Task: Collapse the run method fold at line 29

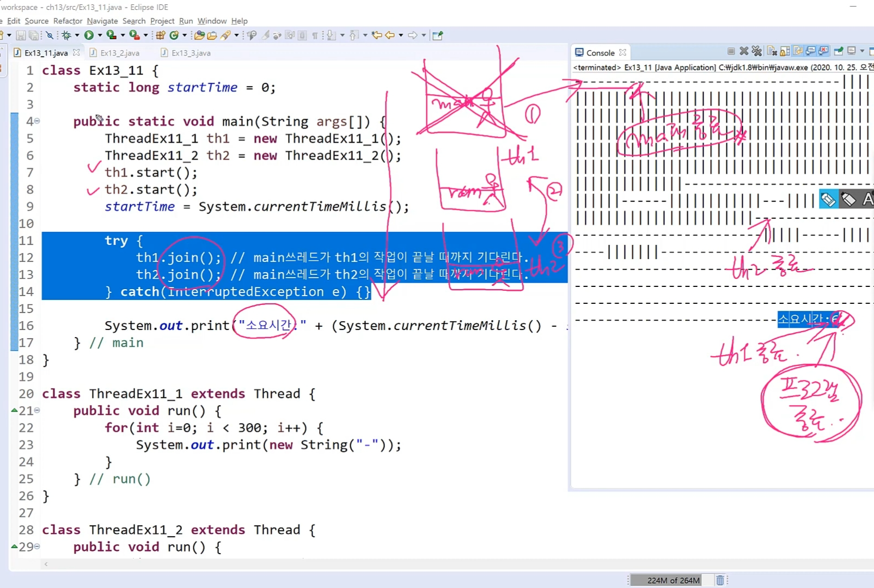Action: pos(37,546)
